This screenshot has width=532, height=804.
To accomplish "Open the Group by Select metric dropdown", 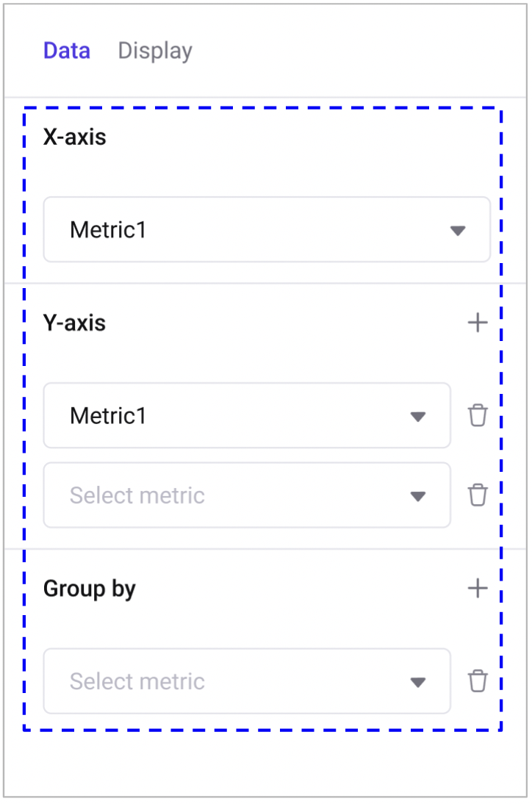I will (x=246, y=681).
